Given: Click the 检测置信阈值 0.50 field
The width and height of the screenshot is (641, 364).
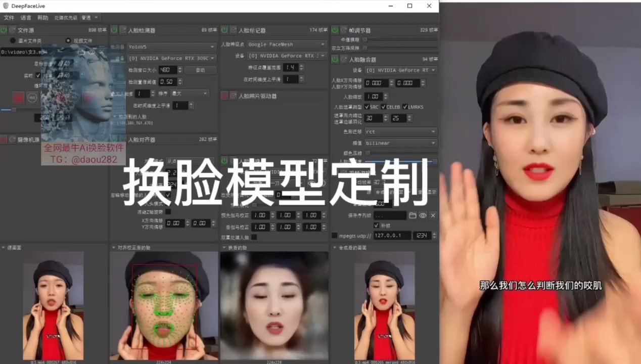Looking at the screenshot, I should click(x=168, y=81).
